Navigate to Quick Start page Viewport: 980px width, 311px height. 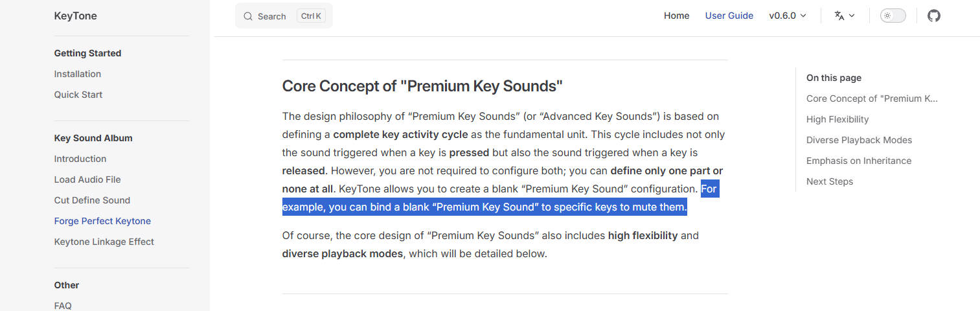[78, 95]
